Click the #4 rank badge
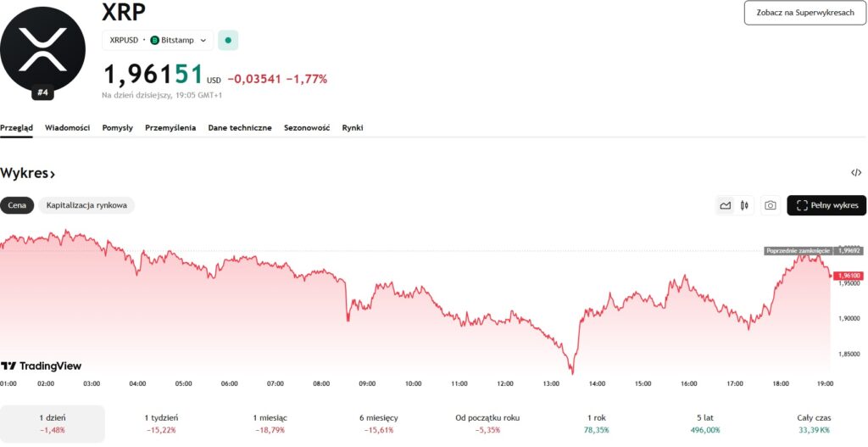868x447 pixels. pos(43,92)
